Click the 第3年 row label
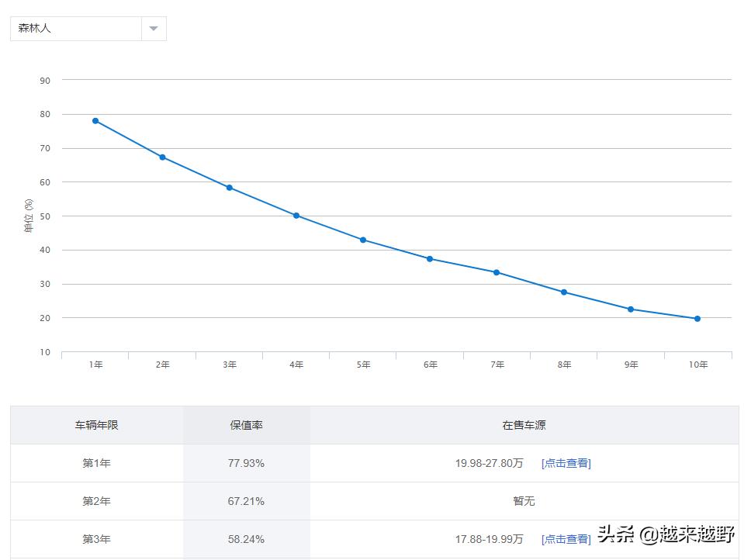 click(x=96, y=539)
